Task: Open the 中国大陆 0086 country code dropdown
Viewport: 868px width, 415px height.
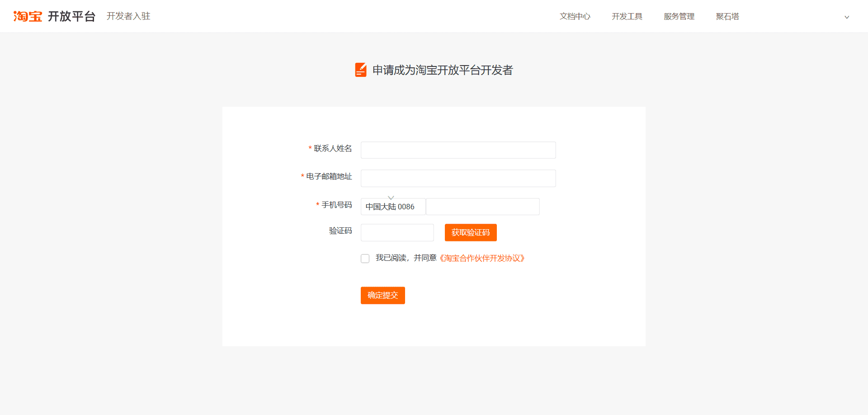Action: tap(393, 207)
